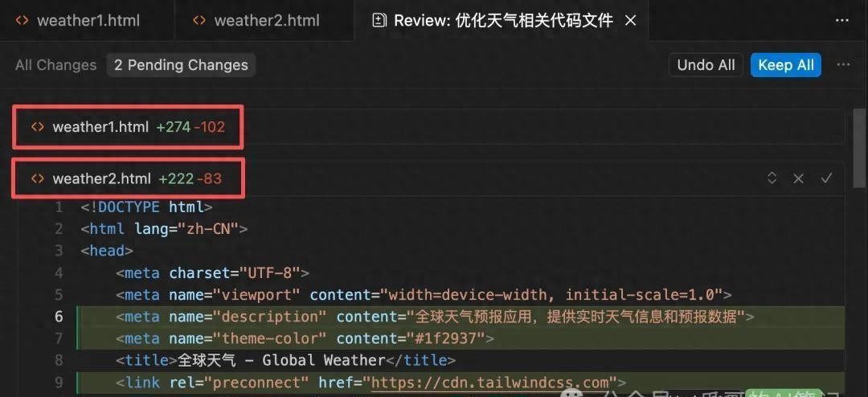This screenshot has width=868, height=397.
Task: Show the All Changes filter
Action: (x=55, y=65)
